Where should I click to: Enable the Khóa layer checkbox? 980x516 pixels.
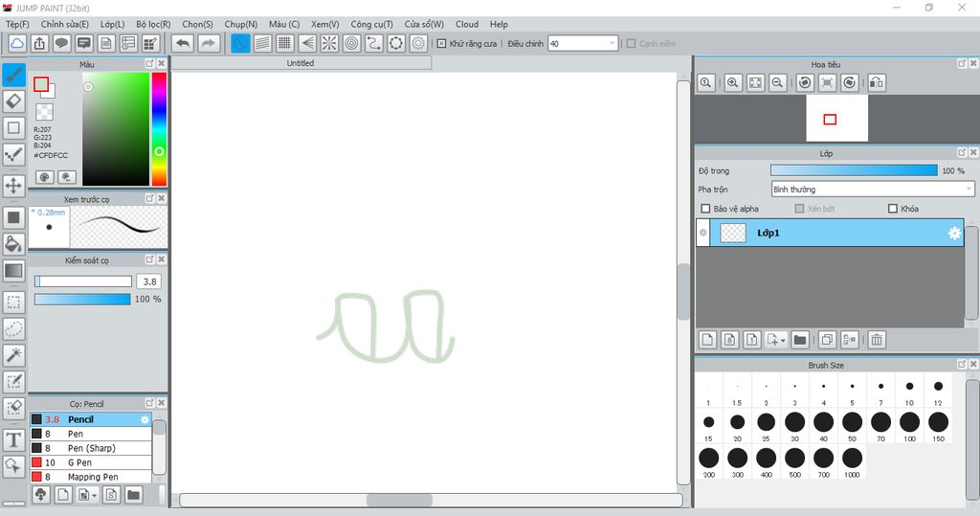[893, 209]
